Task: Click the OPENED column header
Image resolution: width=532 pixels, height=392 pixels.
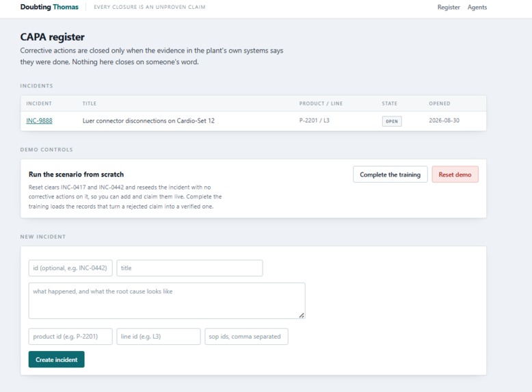Action: point(440,103)
